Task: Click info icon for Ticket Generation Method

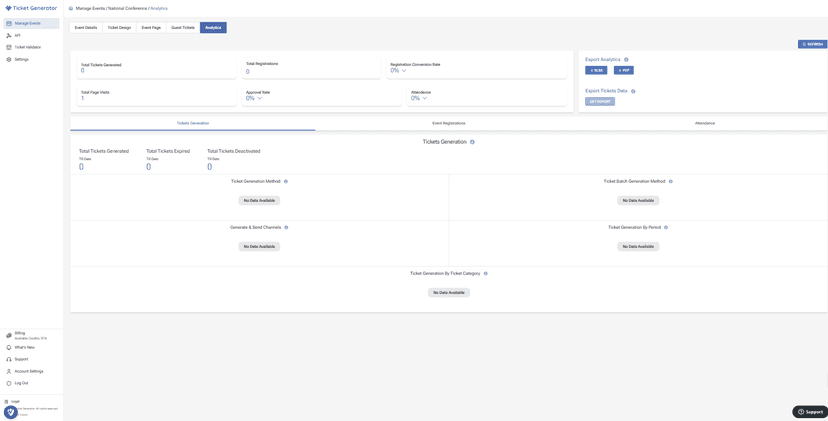Action: tap(286, 181)
